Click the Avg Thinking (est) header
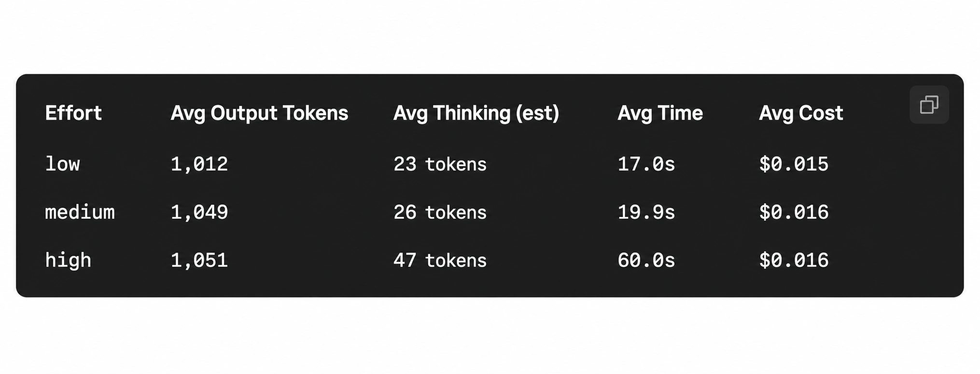Viewport: 980px width, 374px height. coord(476,113)
